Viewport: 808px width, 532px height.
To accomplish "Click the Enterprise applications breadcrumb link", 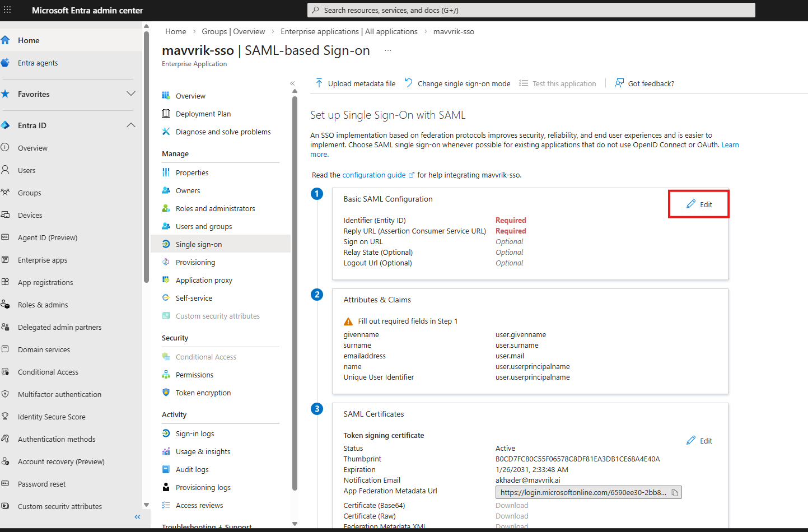I will coord(349,32).
